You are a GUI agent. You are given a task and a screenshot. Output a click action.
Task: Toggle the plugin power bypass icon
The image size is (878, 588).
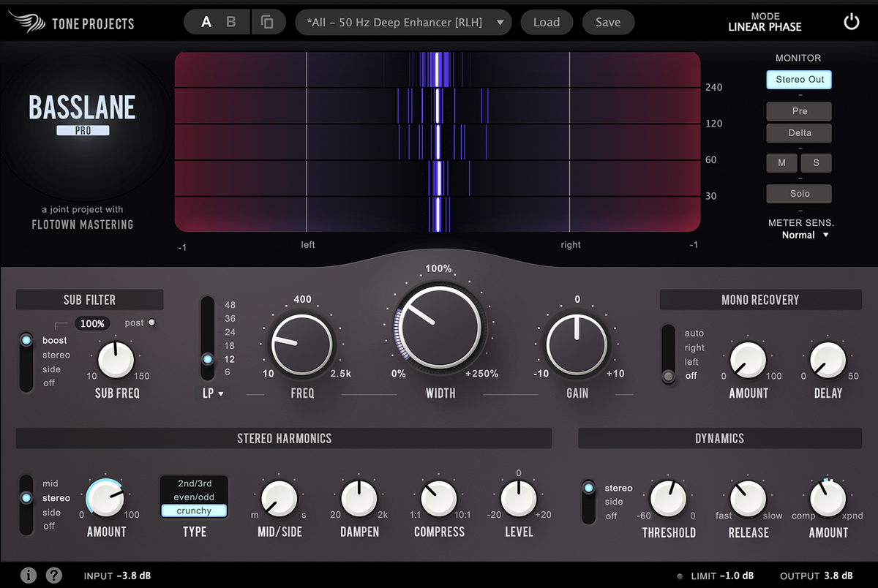click(851, 22)
